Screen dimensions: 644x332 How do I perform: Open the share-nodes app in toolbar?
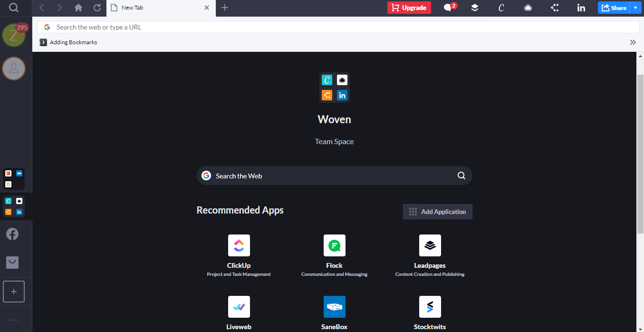point(554,8)
